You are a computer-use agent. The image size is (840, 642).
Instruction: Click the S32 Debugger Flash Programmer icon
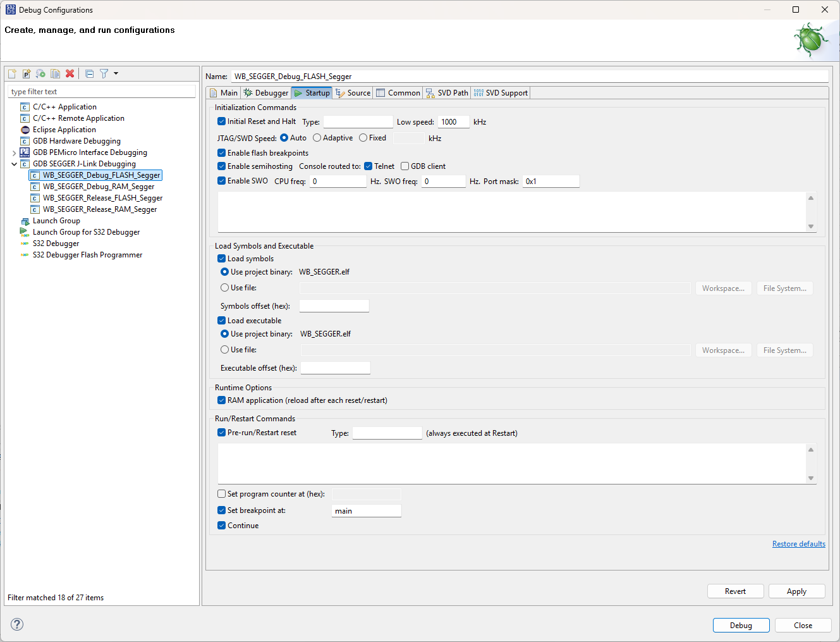point(25,255)
